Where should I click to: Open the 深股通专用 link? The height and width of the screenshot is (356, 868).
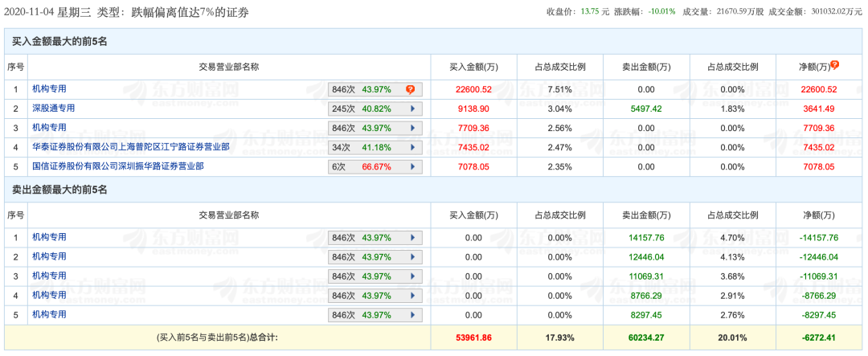[53, 108]
